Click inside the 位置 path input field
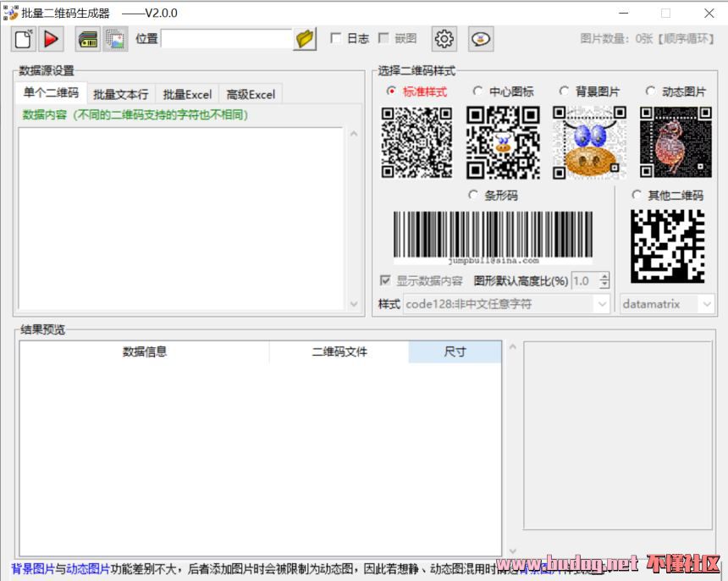Screen dimensions: 728x581 pyautogui.click(x=226, y=38)
